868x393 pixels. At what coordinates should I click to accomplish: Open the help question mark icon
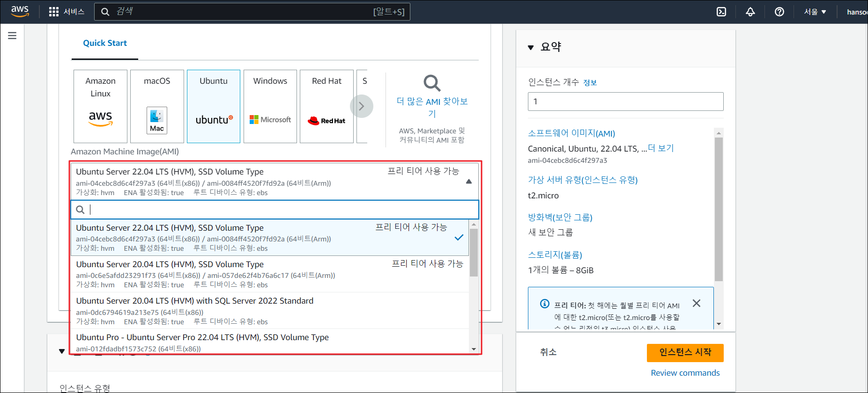point(779,12)
